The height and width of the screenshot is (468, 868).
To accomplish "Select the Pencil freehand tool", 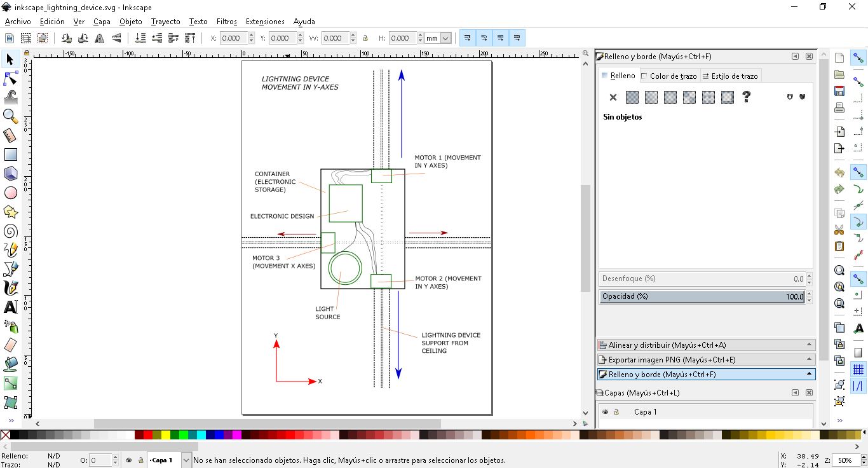I will pyautogui.click(x=10, y=250).
